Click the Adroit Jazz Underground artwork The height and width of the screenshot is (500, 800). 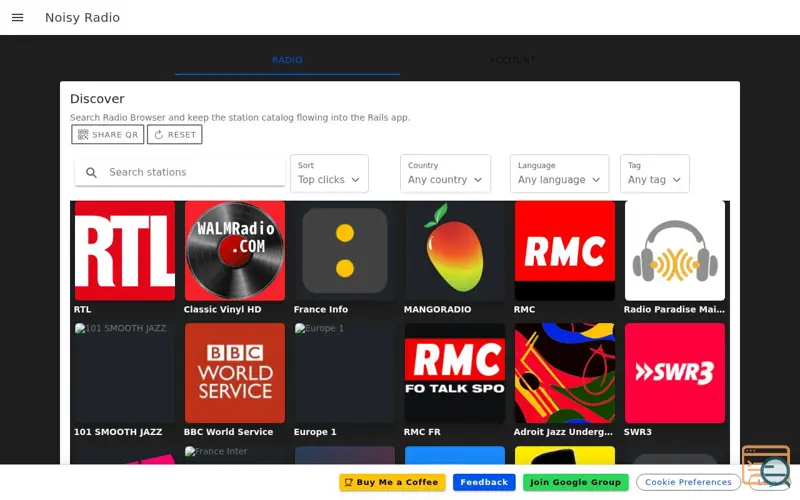(x=565, y=373)
